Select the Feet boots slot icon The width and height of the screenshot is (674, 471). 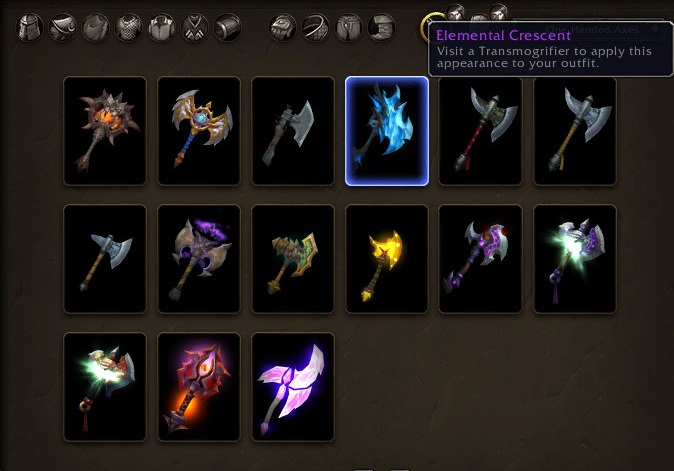tap(382, 27)
